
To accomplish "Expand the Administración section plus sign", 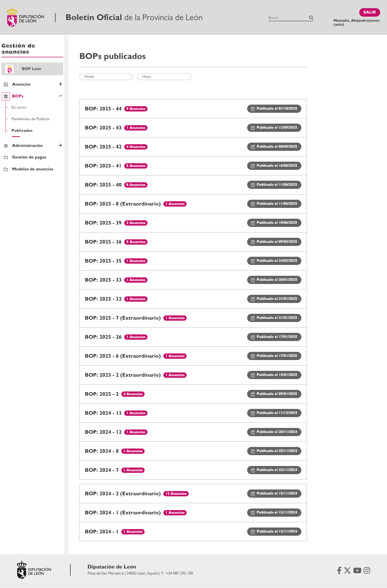I will (x=61, y=145).
